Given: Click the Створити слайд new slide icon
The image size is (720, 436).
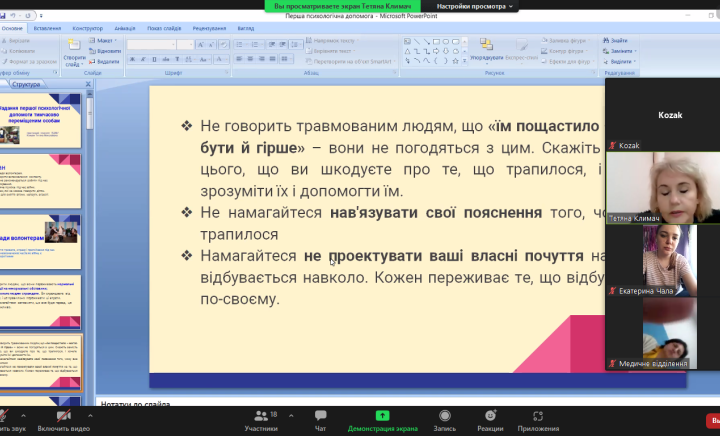Looking at the screenshot, I should click(x=74, y=45).
